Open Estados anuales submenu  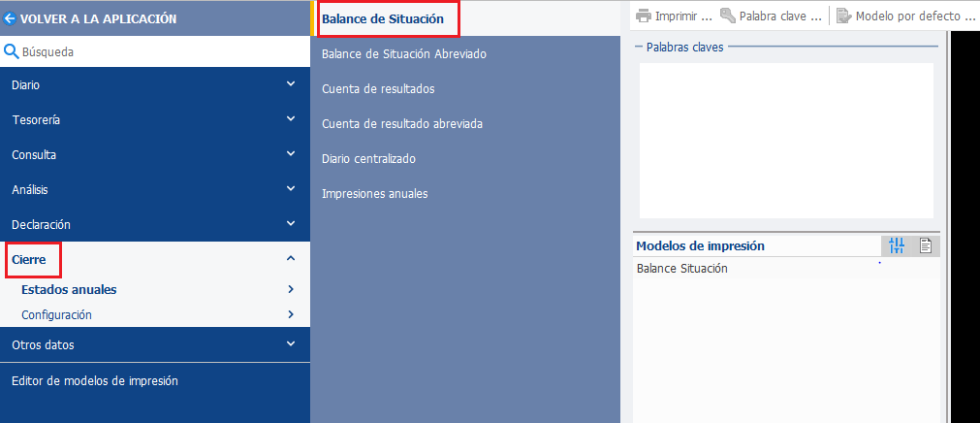coord(155,290)
